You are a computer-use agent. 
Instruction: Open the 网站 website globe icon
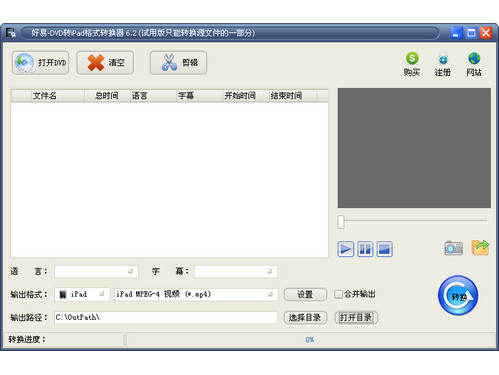474,64
